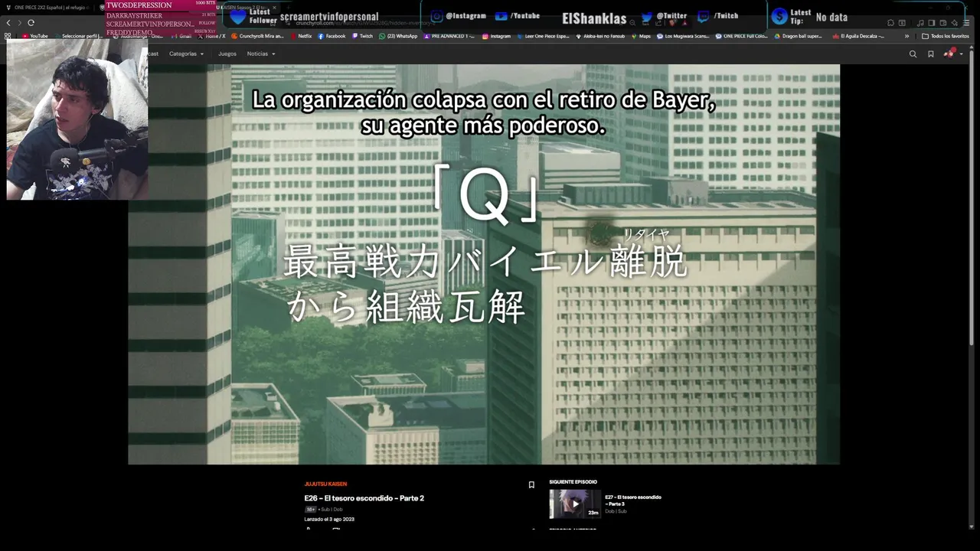Image resolution: width=980 pixels, height=551 pixels.
Task: Open the Home / X bookmark
Action: click(211, 36)
